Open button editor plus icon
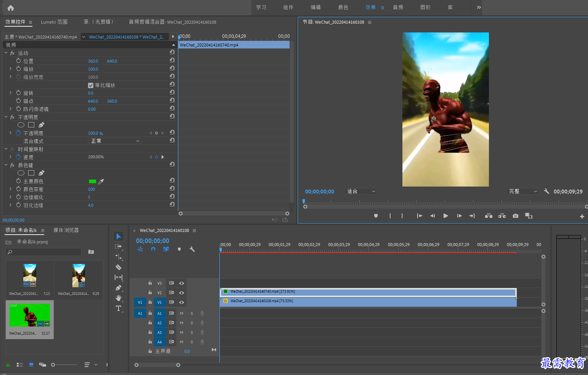Image resolution: width=588 pixels, height=375 pixels. click(582, 216)
